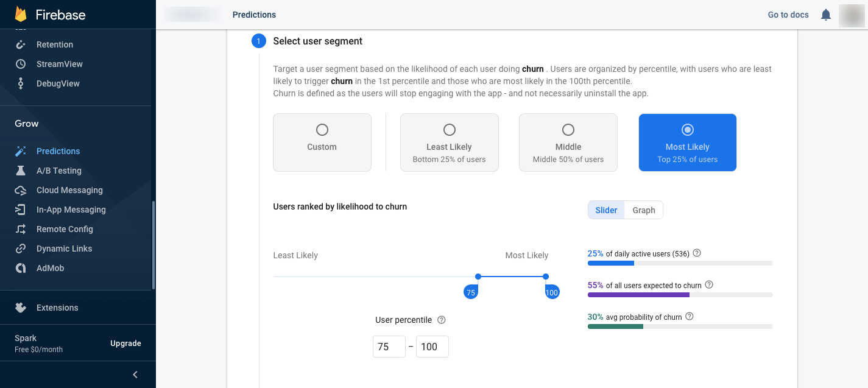868x388 pixels.
Task: Select Least Likely bottom 25% option
Action: coord(450,130)
